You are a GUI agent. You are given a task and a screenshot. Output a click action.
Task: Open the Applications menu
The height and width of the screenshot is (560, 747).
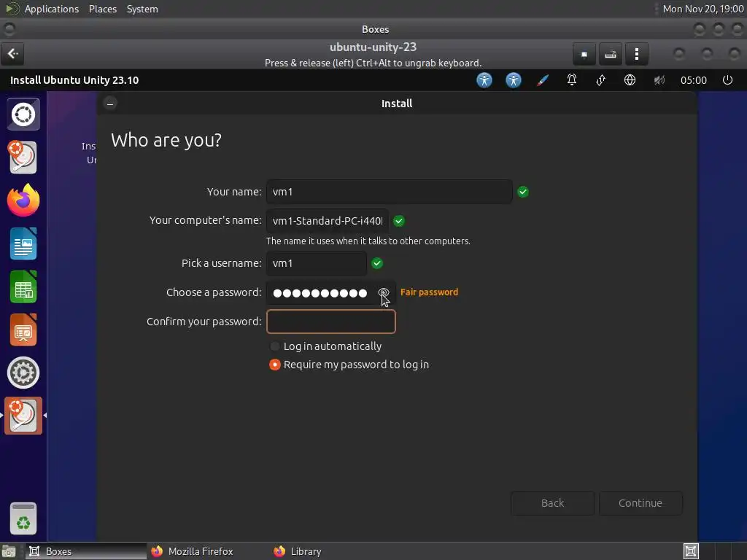(52, 9)
